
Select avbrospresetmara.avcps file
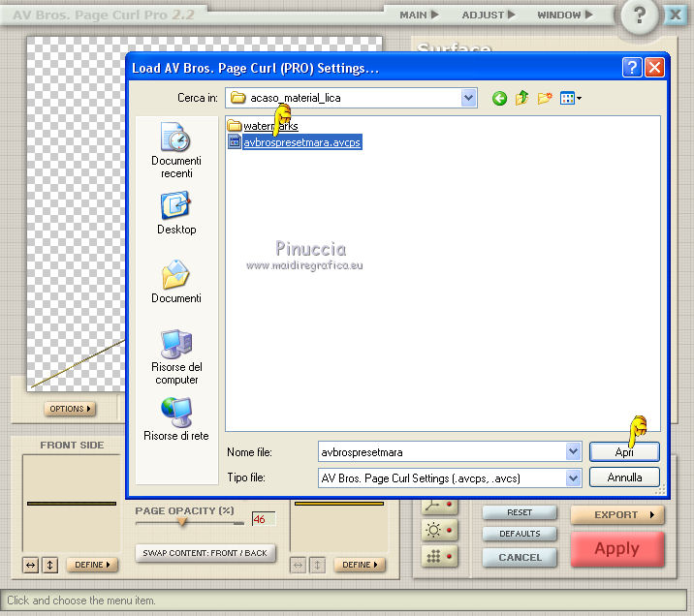(x=295, y=142)
